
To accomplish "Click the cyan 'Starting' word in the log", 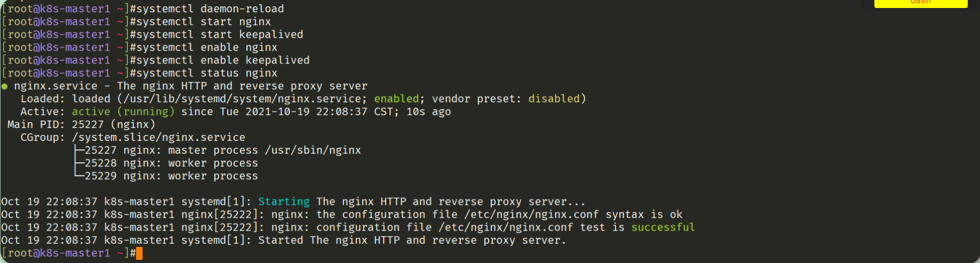I will click(x=284, y=202).
